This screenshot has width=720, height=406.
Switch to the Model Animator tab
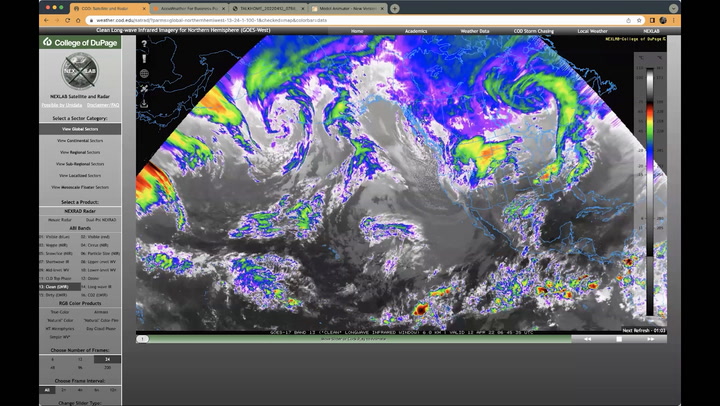[x=348, y=8]
